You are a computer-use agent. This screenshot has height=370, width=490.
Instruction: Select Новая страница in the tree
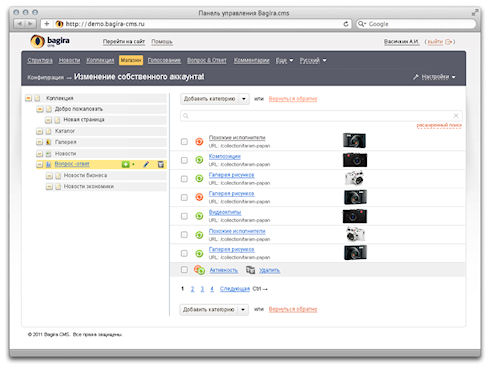tap(84, 120)
